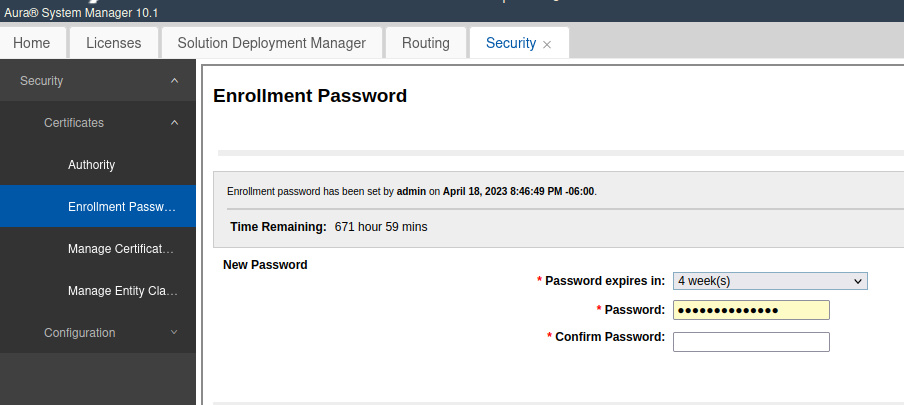
Task: Select the Routing tab
Action: [x=425, y=43]
